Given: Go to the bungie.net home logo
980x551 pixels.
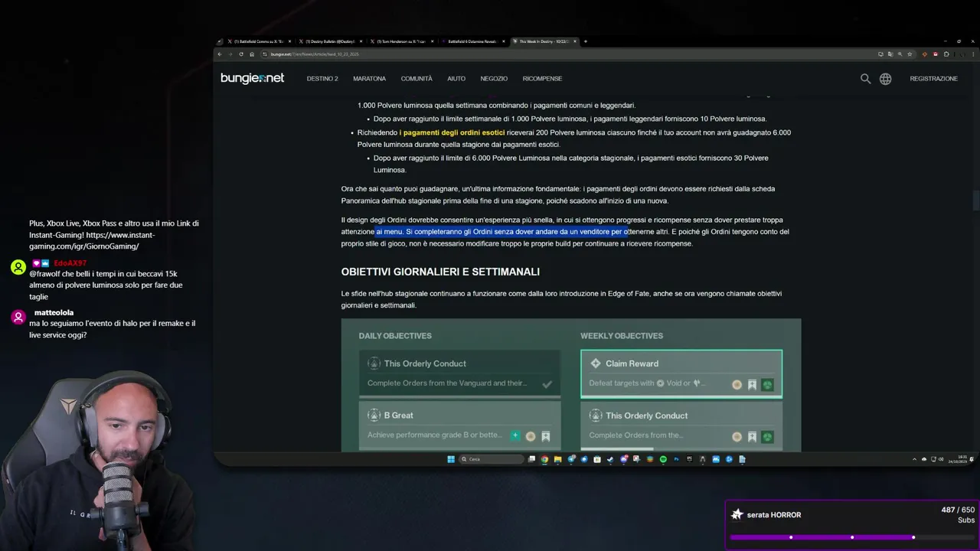Looking at the screenshot, I should point(252,78).
